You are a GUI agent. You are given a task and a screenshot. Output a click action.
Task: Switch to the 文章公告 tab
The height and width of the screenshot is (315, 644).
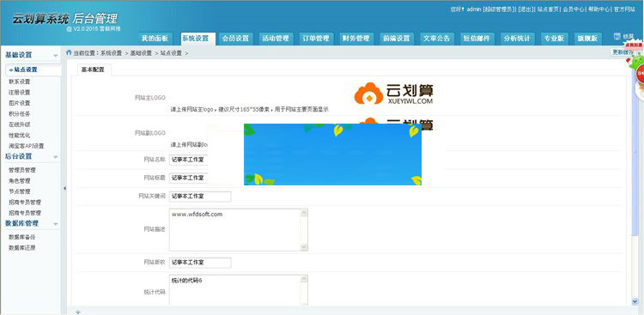coord(437,39)
